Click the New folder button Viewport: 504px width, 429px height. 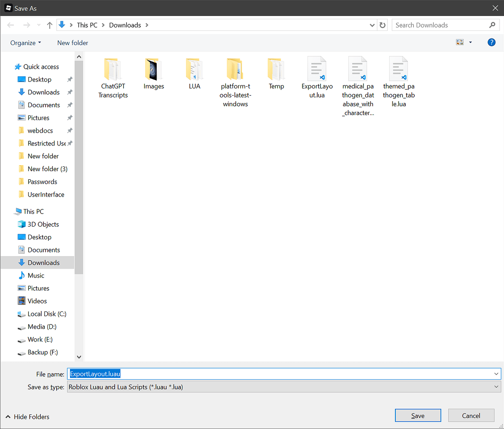pyautogui.click(x=73, y=43)
